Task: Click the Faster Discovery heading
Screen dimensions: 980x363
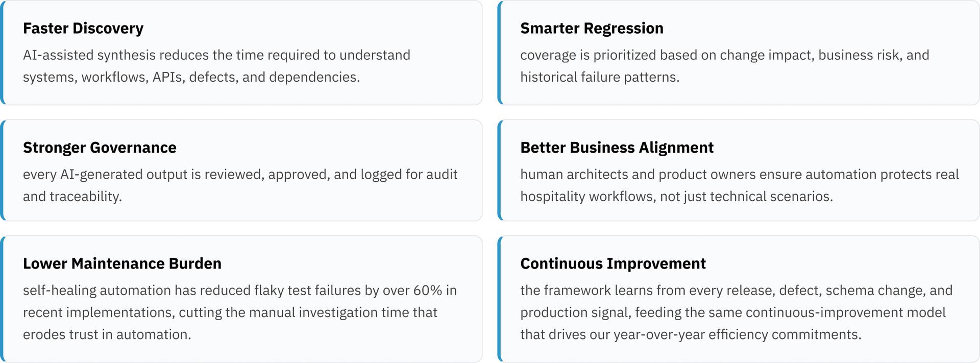Action: click(x=83, y=29)
